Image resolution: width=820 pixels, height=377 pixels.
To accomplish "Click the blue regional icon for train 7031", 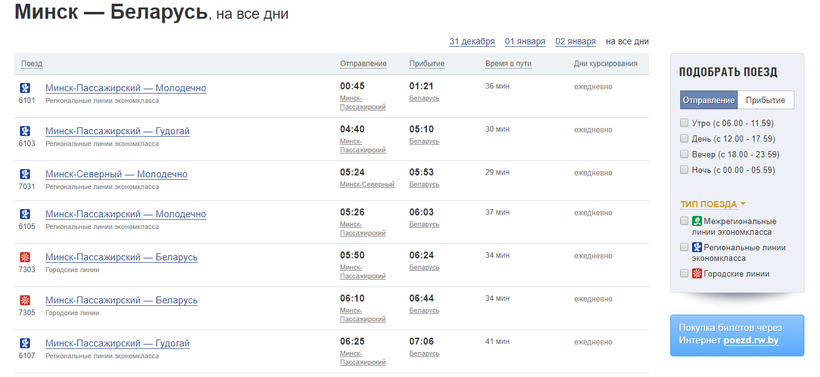I will (25, 174).
